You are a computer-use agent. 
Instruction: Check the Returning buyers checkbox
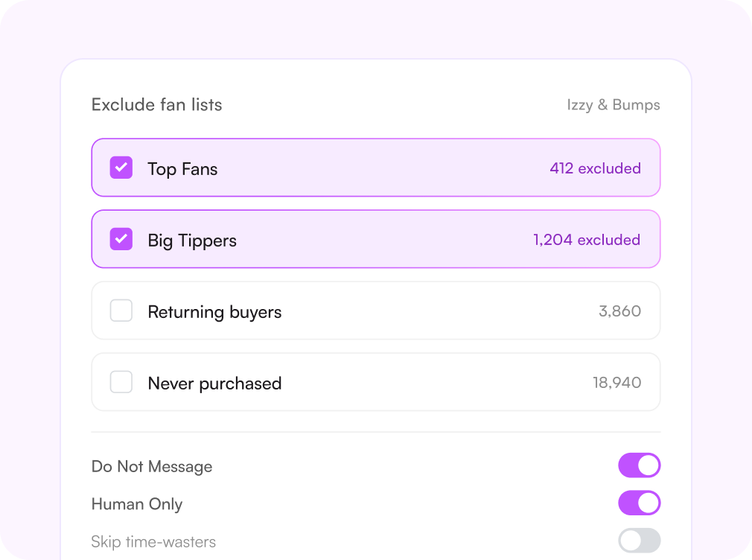pos(121,311)
